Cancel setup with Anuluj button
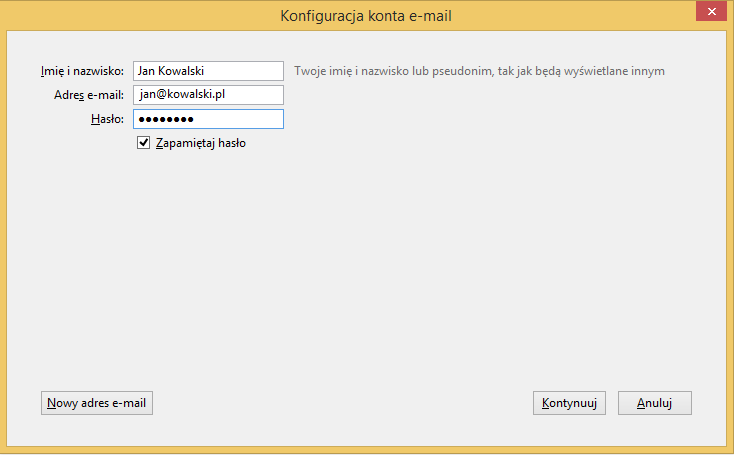Image resolution: width=734 pixels, height=456 pixels. coord(654,403)
